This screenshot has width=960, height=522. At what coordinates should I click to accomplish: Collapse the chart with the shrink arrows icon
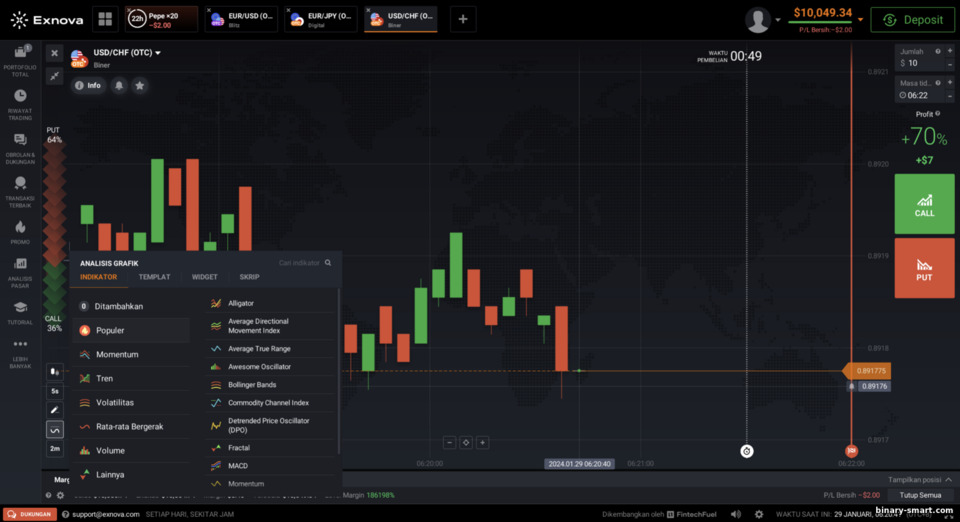(54, 76)
